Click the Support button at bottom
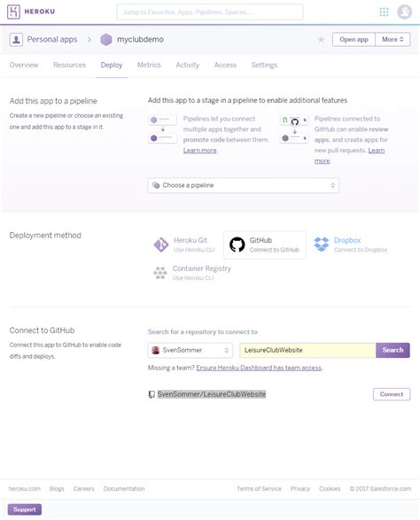Screen dimensions: 420x520 (25, 509)
